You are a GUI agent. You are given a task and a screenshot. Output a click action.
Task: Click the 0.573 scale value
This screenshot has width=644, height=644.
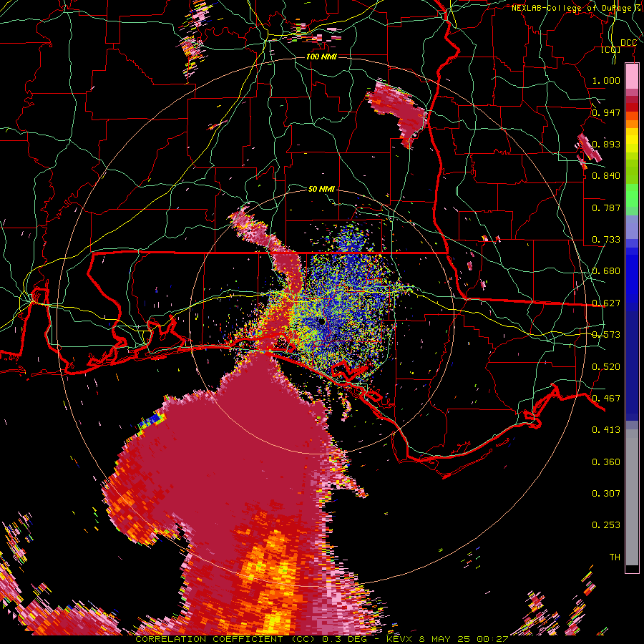606,335
